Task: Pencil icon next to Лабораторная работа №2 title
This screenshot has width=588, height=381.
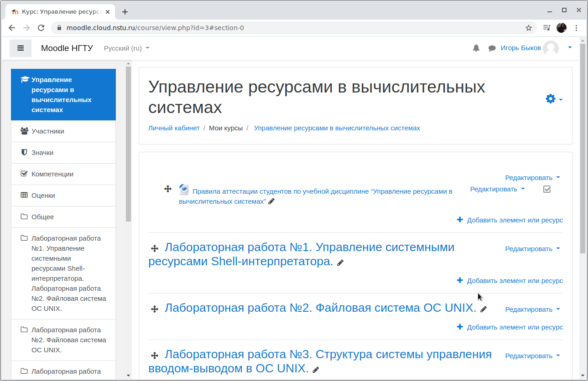Action: pos(484,309)
